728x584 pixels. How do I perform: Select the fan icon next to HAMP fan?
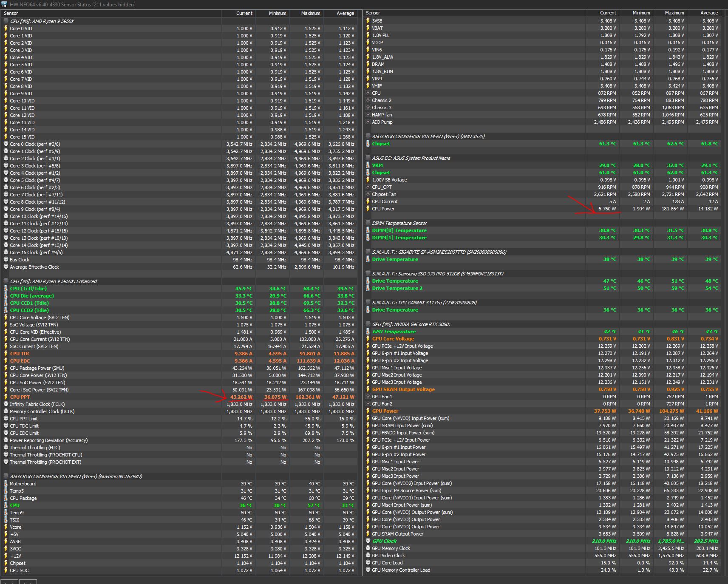[x=368, y=115]
